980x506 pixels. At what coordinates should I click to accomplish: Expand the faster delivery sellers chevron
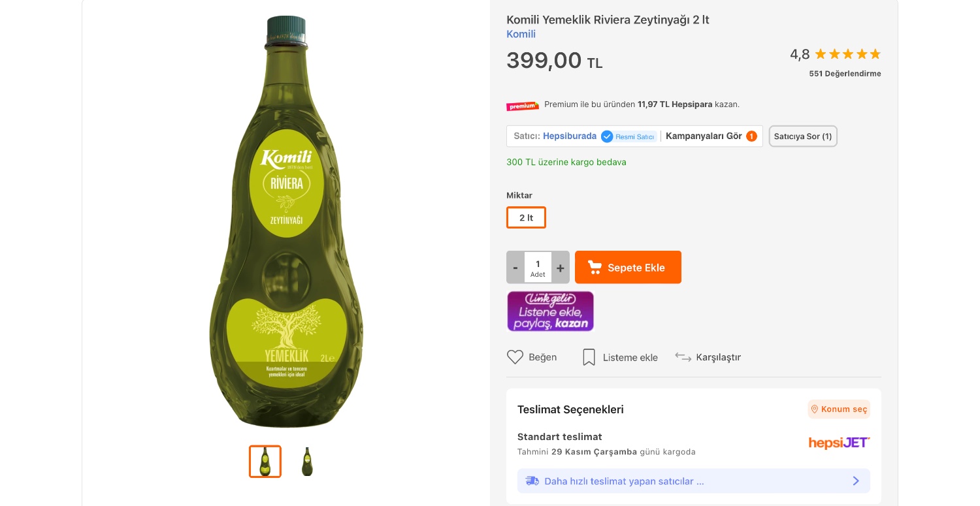click(856, 481)
